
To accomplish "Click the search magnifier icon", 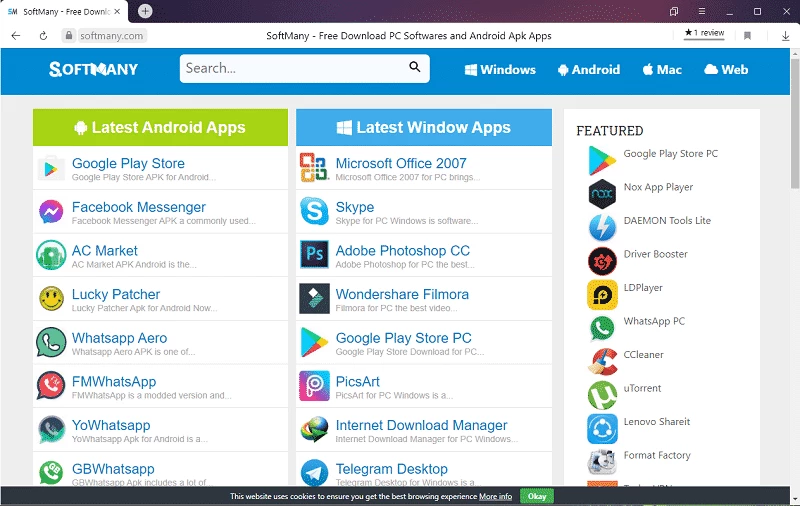I will pyautogui.click(x=415, y=68).
